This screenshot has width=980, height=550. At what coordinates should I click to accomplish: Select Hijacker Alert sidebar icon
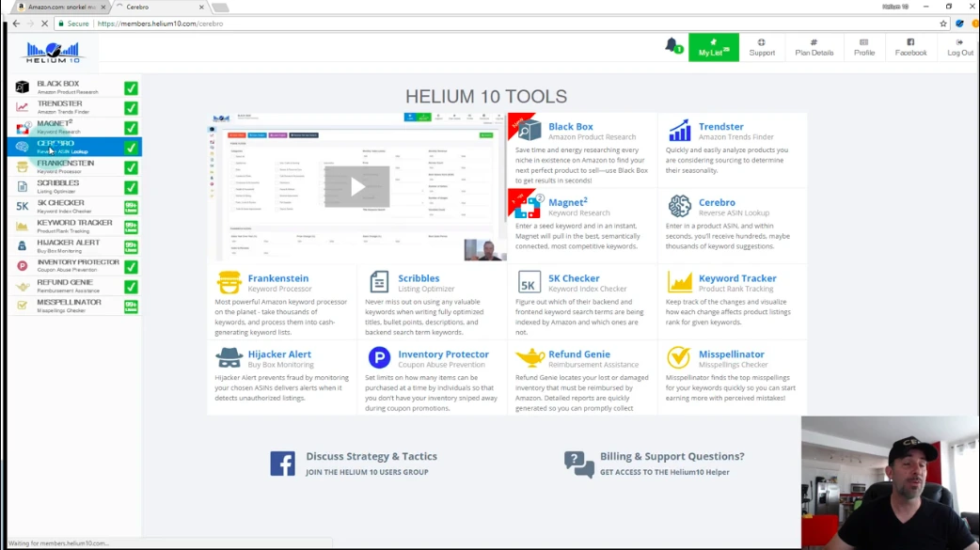[22, 246]
